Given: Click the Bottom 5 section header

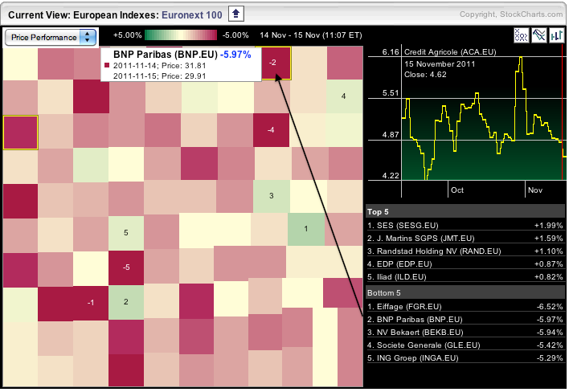Looking at the screenshot, I should pos(465,292).
